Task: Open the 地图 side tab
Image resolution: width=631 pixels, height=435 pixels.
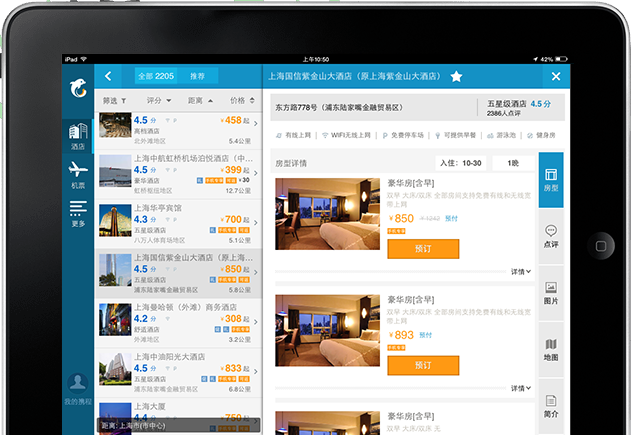Action: tap(551, 349)
